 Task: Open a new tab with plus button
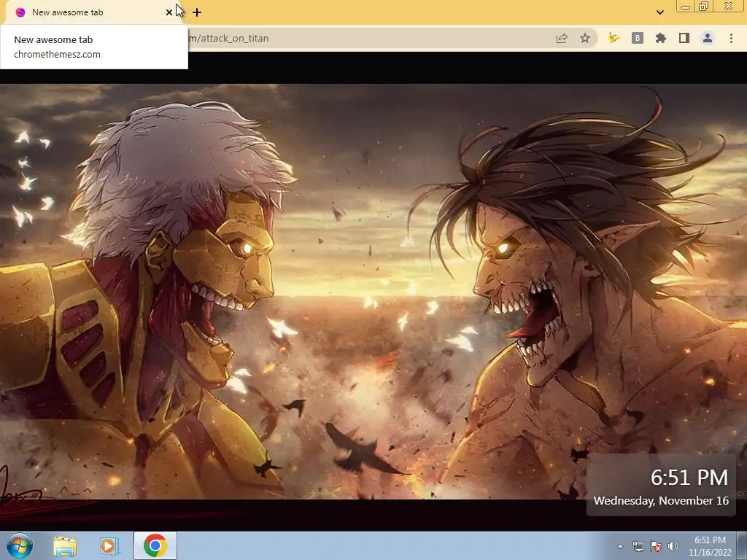[x=197, y=12]
